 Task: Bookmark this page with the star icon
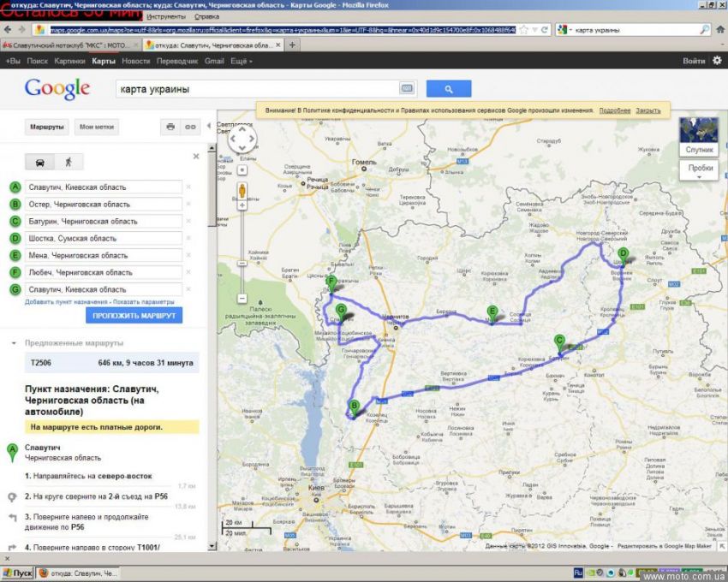(523, 30)
